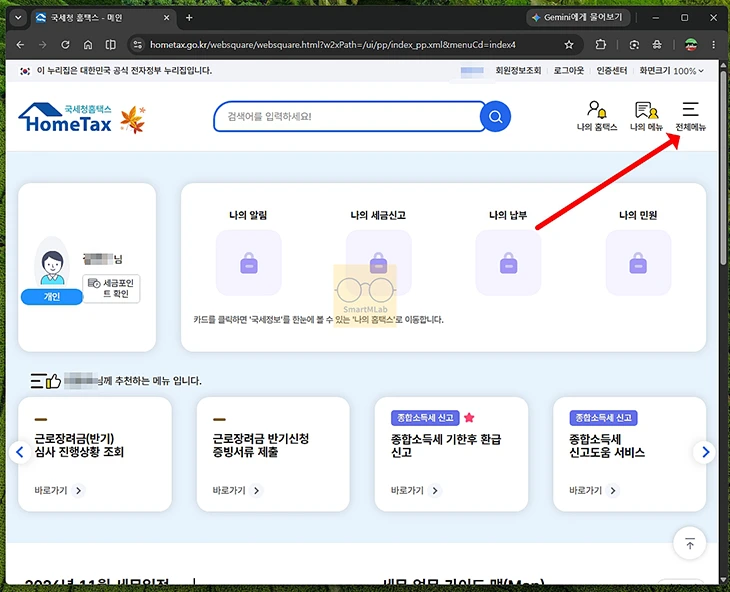
Task: Show next recommended menu cards
Action: click(705, 452)
